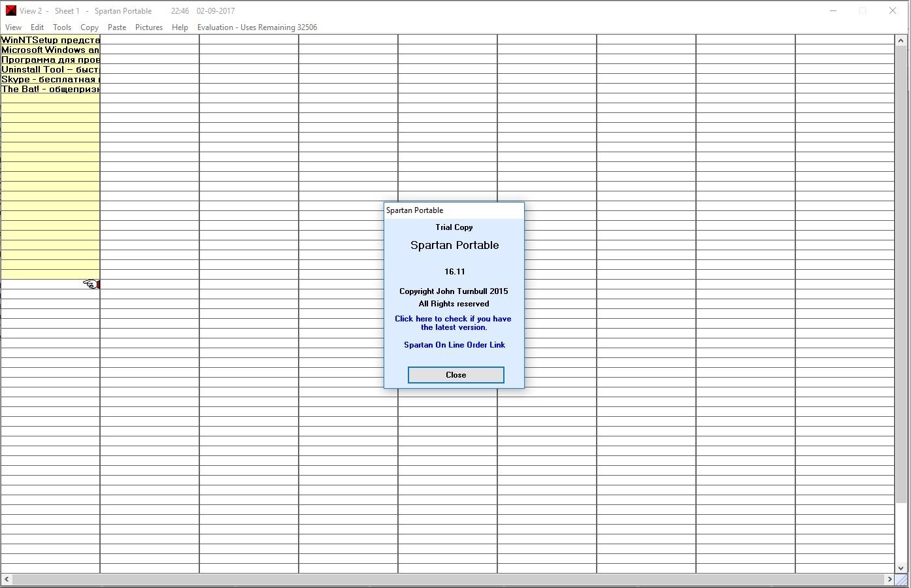Screen dimensions: 911x588
Task: Open the Copy menu
Action: click(x=90, y=27)
